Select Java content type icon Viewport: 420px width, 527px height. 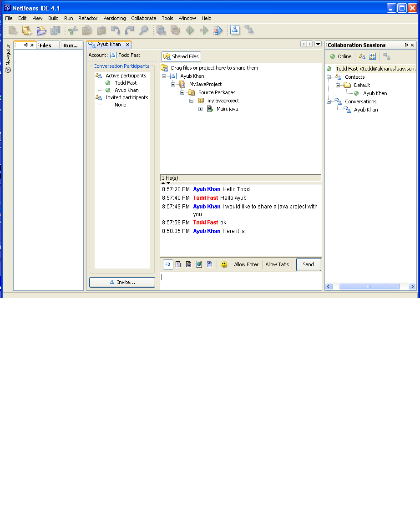[189, 264]
